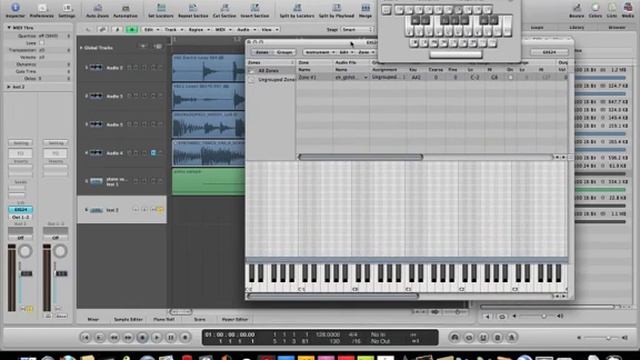Switch to the Zones view tab
The image size is (640, 360).
[x=262, y=52]
